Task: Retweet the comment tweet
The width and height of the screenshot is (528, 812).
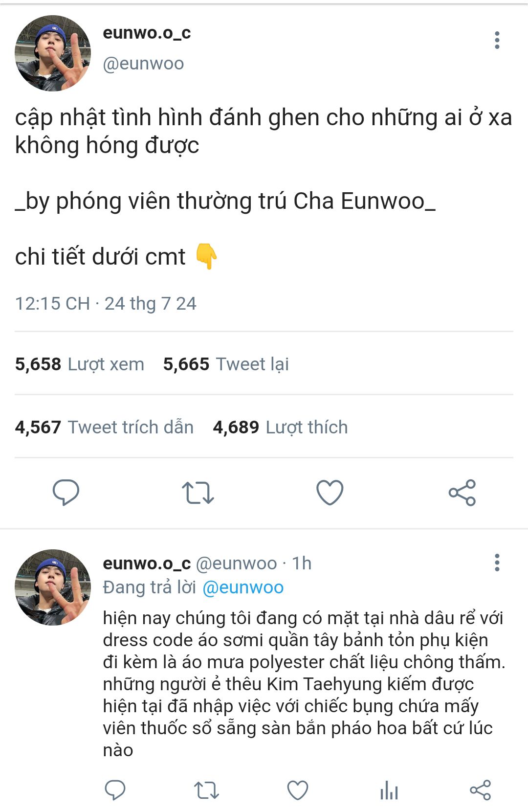Action: click(x=206, y=790)
